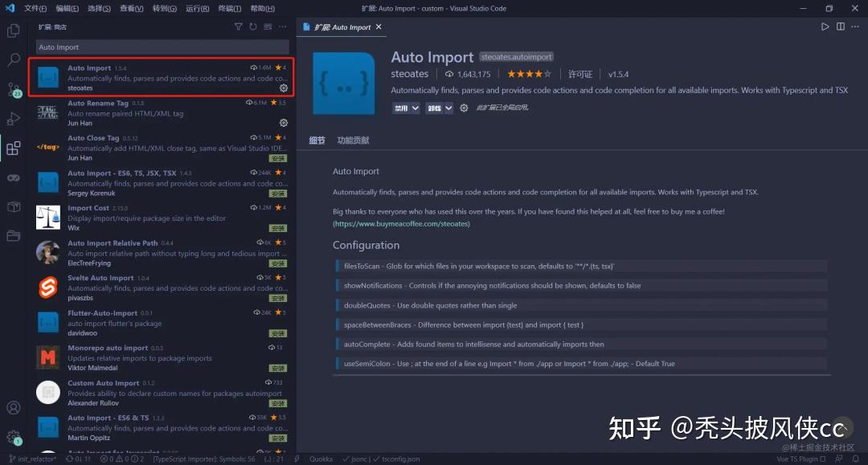Click the large Auto Import extension logo

point(344,84)
